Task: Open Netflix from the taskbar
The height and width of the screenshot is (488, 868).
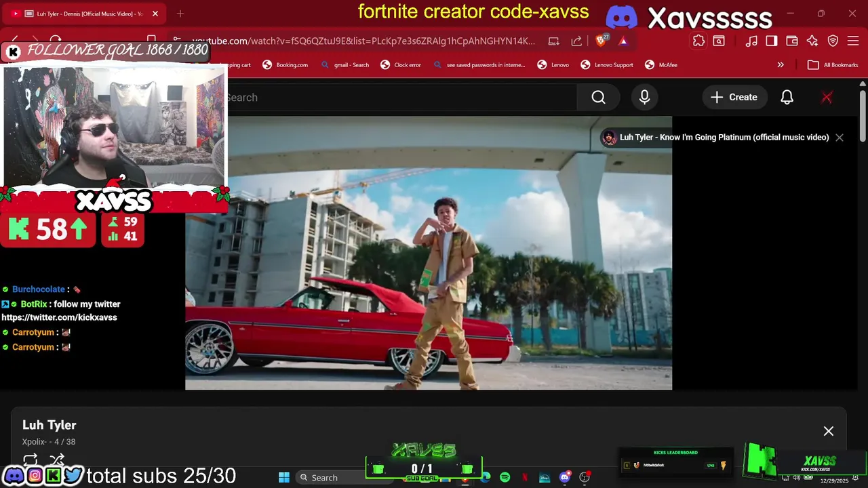Action: [525, 477]
